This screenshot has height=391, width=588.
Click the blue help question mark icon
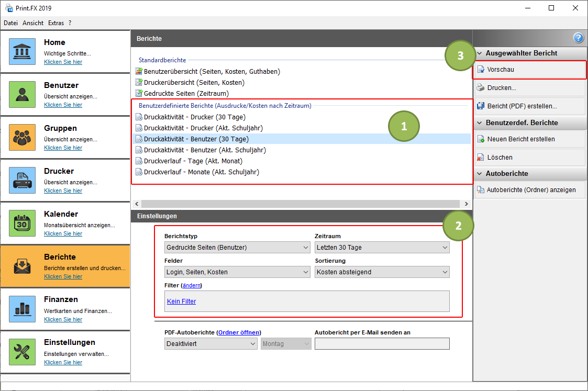[578, 38]
